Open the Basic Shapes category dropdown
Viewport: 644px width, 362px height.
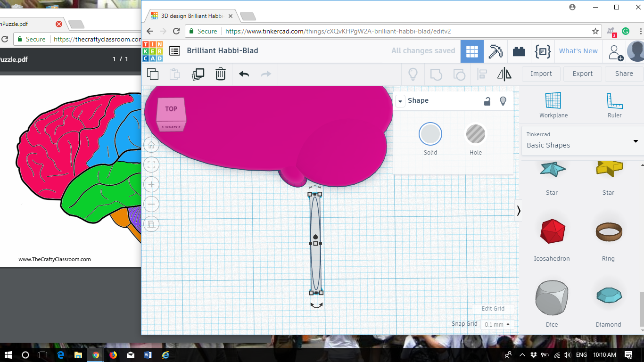(582, 140)
